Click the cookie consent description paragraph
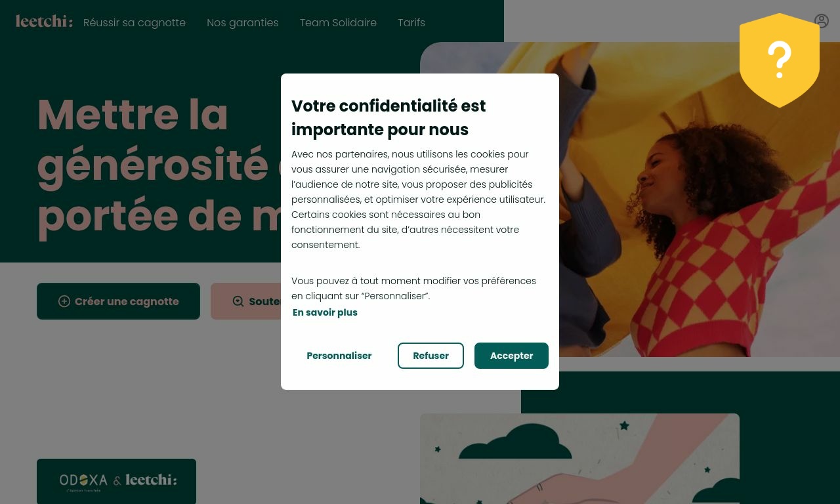 point(419,199)
